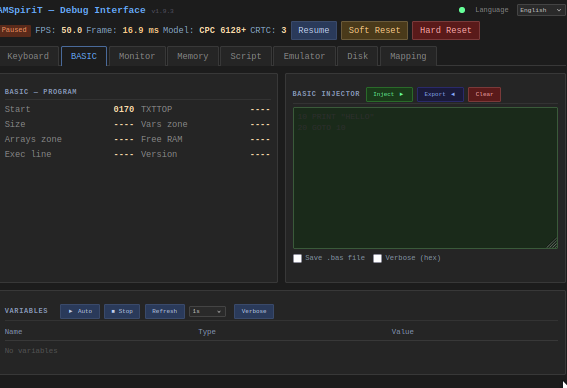567x388 pixels.
Task: Click the TXTTOP label
Action: point(157,109)
